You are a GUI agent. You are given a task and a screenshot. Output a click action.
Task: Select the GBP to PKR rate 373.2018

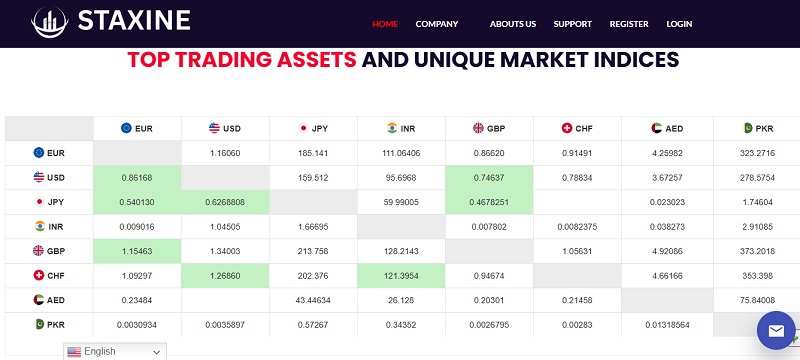[757, 251]
